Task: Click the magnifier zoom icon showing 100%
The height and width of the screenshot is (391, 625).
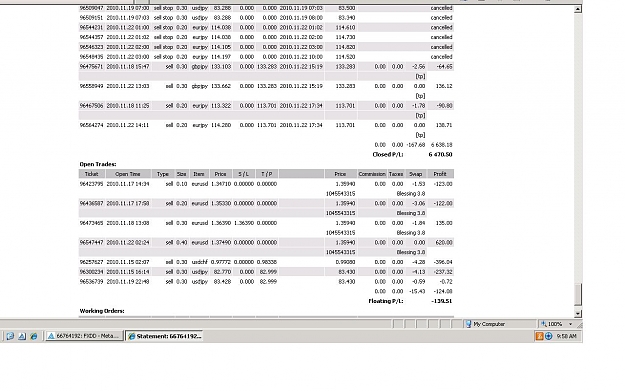Action: coord(543,324)
